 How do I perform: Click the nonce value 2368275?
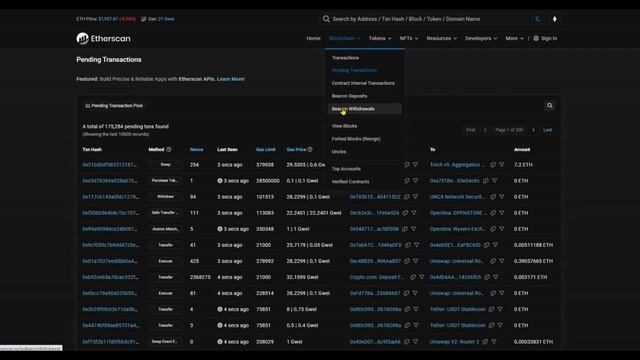pos(200,277)
